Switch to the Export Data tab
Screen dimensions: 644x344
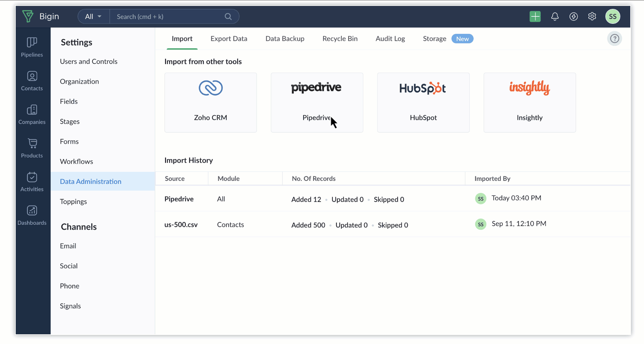click(229, 39)
